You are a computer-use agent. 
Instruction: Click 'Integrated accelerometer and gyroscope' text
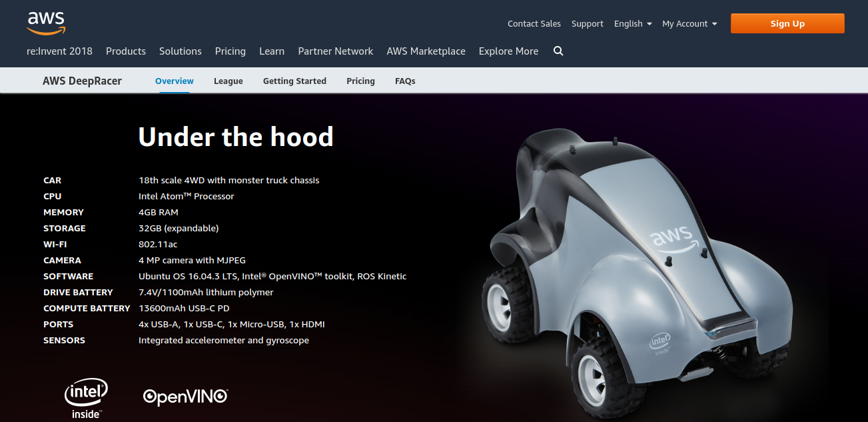[x=224, y=340]
